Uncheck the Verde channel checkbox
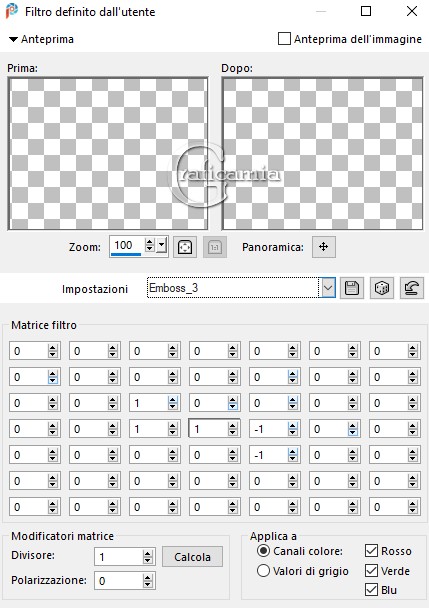429x608 pixels. click(371, 570)
